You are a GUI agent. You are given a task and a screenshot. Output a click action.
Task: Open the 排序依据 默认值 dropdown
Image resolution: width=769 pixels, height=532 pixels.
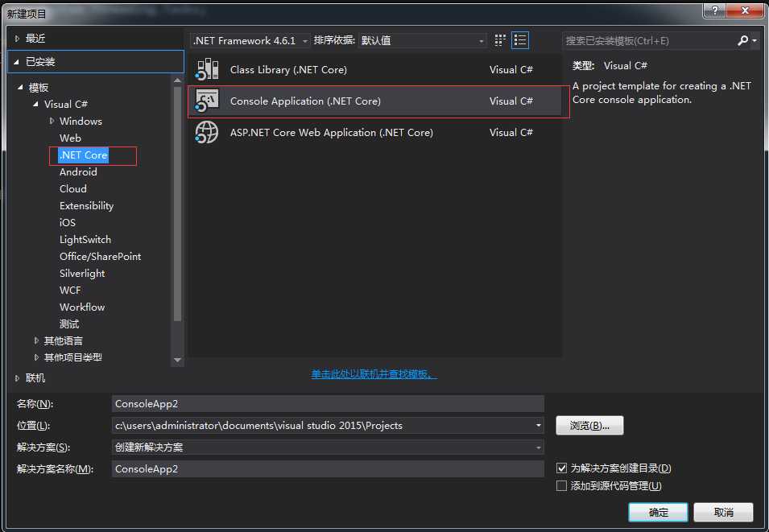coord(422,41)
